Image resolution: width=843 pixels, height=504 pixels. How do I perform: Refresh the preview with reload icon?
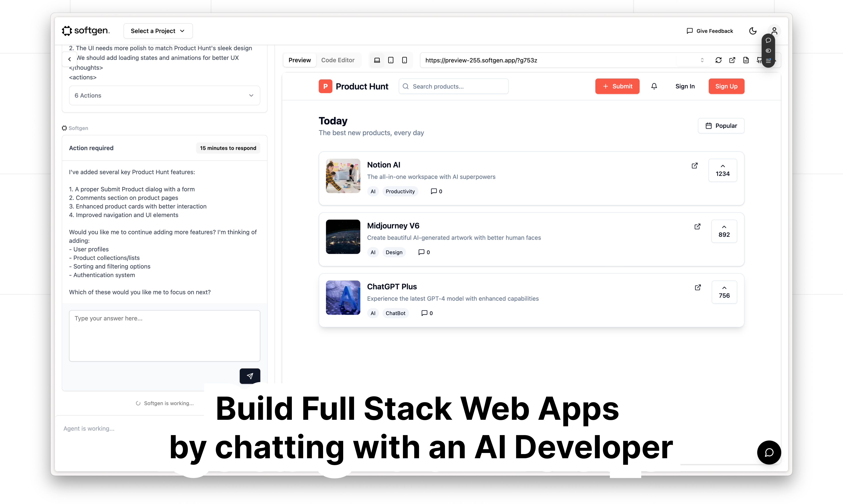(718, 60)
